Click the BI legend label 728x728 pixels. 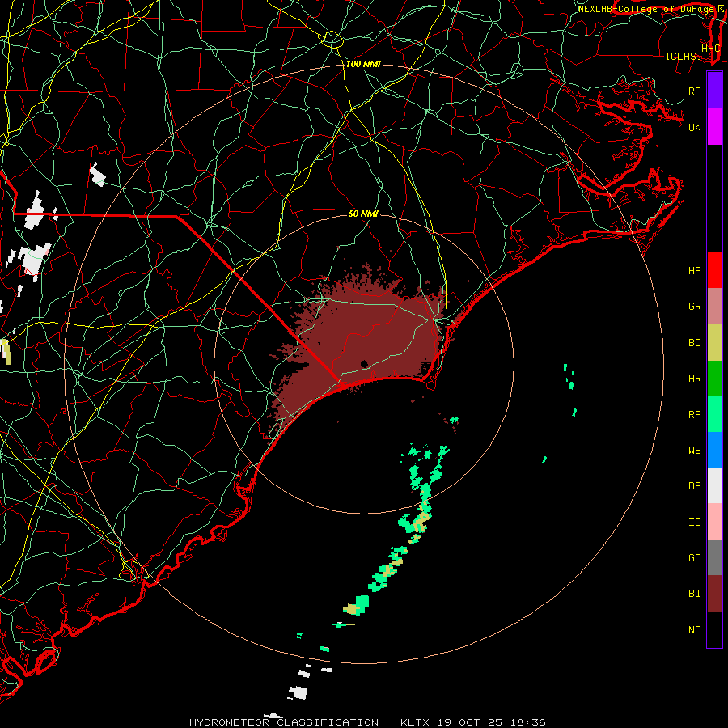click(694, 594)
